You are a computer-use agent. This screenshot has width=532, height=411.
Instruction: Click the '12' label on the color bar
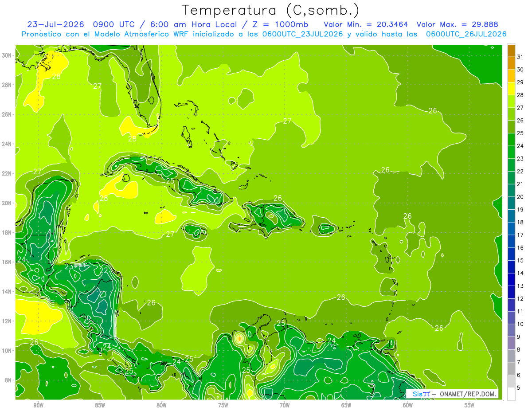coord(520,299)
